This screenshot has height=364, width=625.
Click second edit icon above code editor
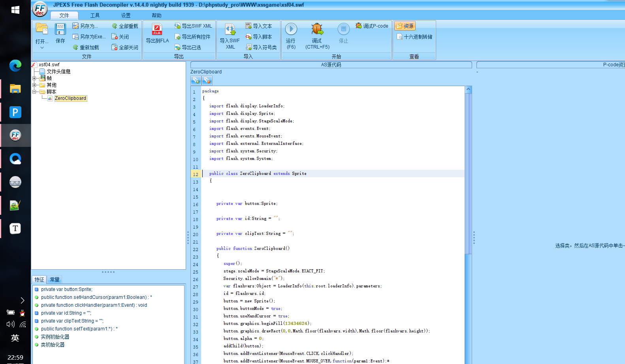[x=207, y=81]
